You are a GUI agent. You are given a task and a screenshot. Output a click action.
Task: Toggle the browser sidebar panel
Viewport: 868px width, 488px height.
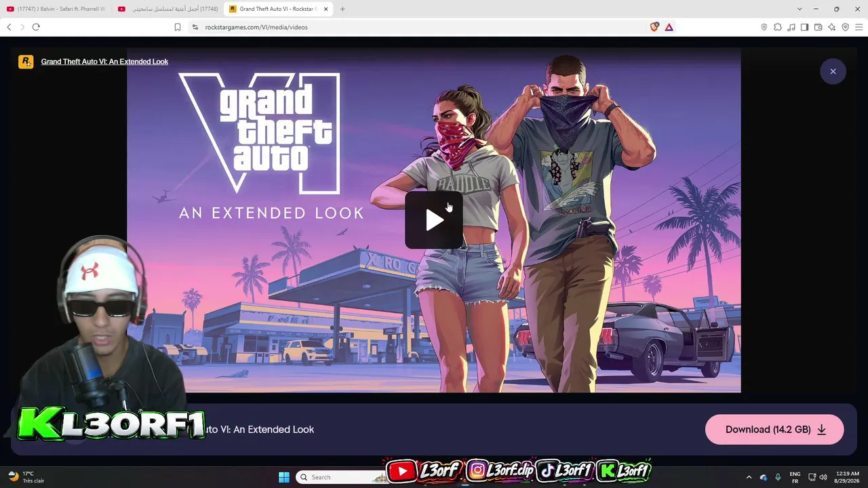[x=805, y=27]
